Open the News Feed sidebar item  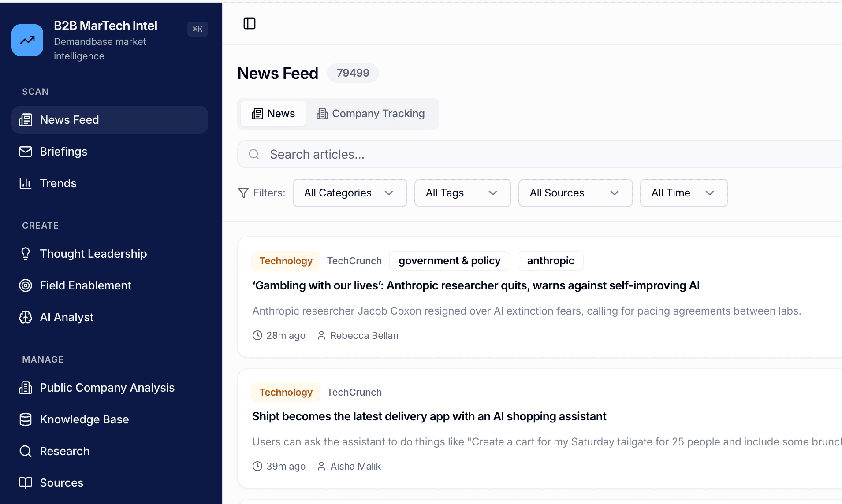coord(110,120)
